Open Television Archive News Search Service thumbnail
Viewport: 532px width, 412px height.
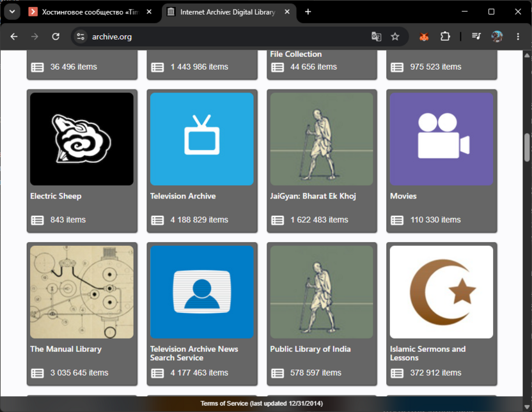click(202, 292)
